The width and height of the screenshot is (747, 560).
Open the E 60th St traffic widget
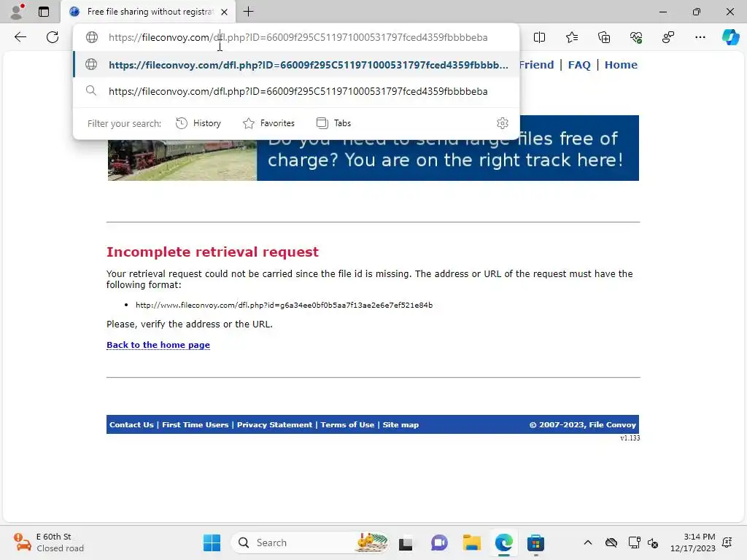(49, 542)
